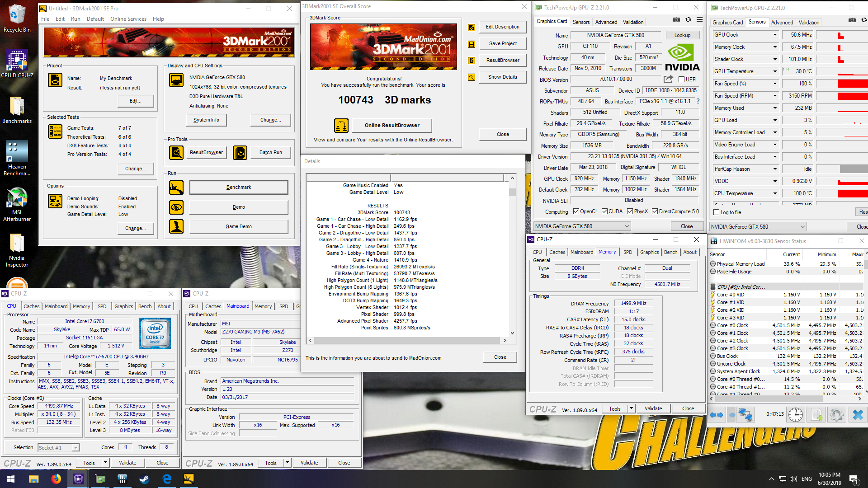The height and width of the screenshot is (488, 868).
Task: Click the HWiNFO sensor list horizontal scrollbar
Action: pos(785,399)
